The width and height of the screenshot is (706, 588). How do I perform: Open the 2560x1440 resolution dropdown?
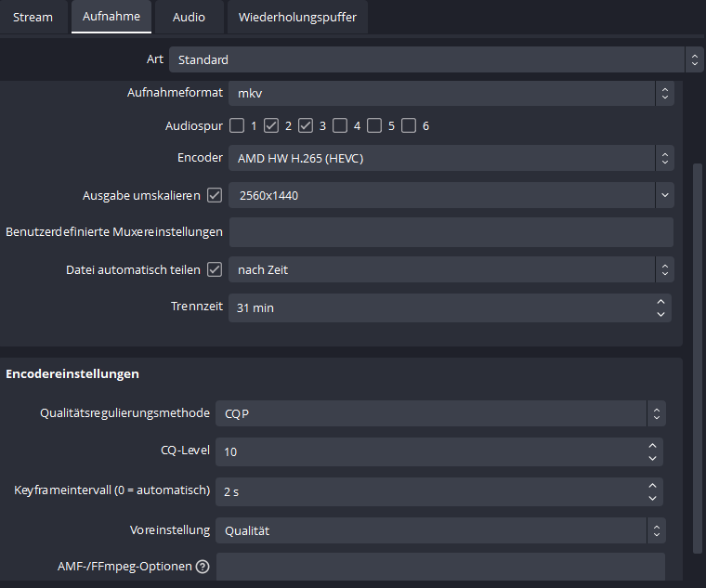point(451,196)
